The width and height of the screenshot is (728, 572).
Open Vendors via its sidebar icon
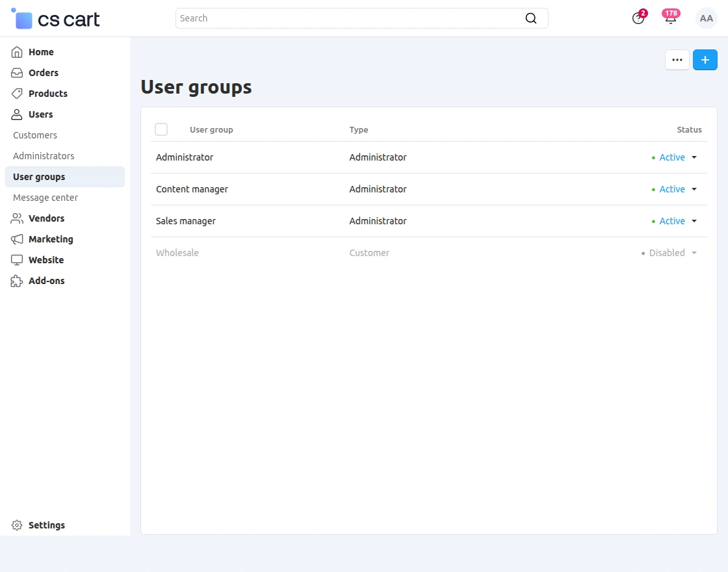coord(17,218)
